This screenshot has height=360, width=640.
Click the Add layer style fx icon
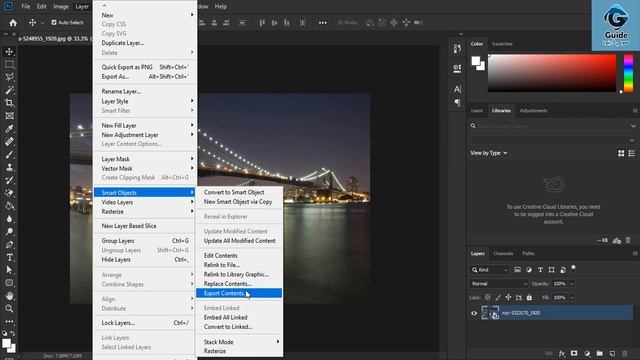pos(562,353)
